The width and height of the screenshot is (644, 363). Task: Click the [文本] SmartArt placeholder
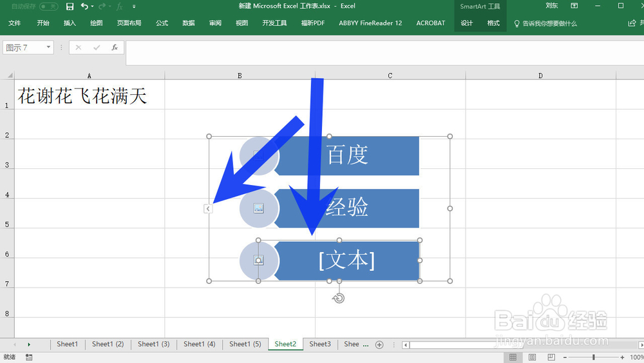click(347, 260)
